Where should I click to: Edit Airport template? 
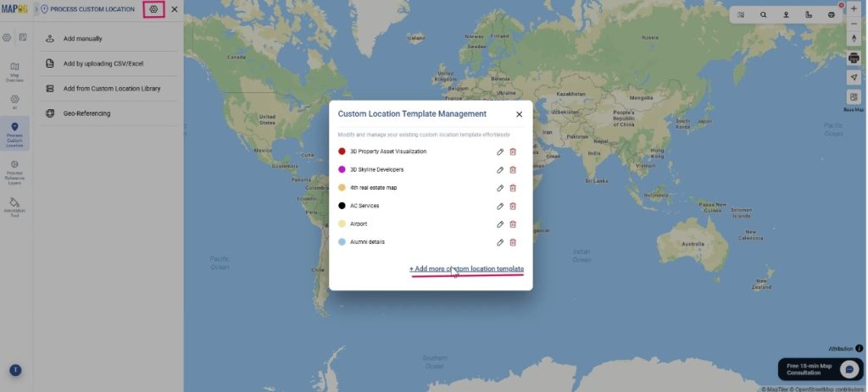click(x=500, y=224)
